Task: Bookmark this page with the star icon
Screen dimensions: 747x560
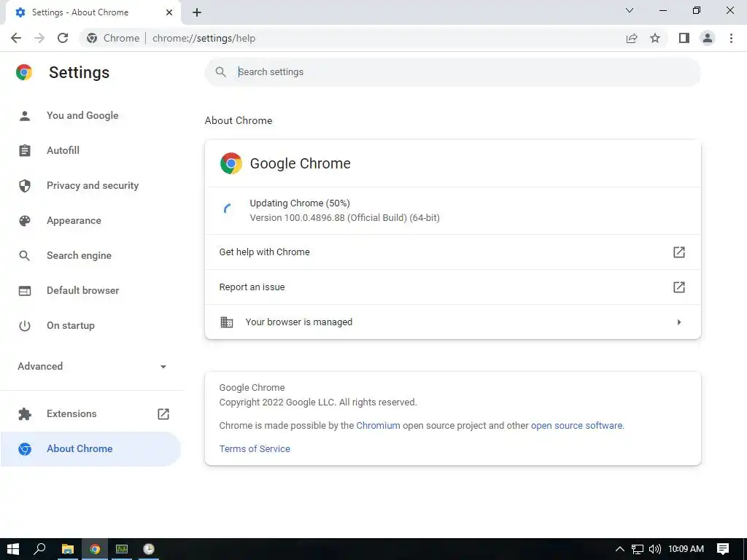Action: click(x=655, y=38)
